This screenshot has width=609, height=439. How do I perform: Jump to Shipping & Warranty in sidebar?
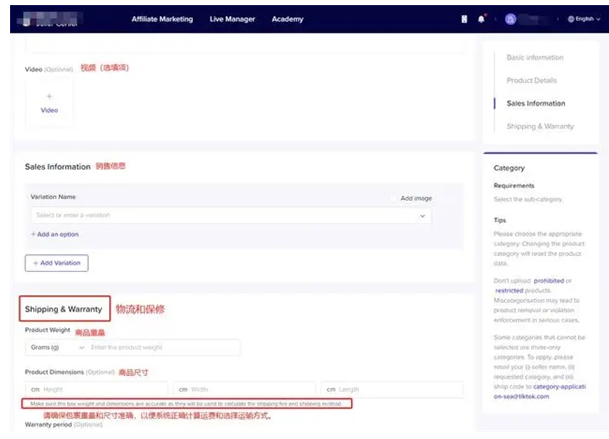[x=541, y=126]
